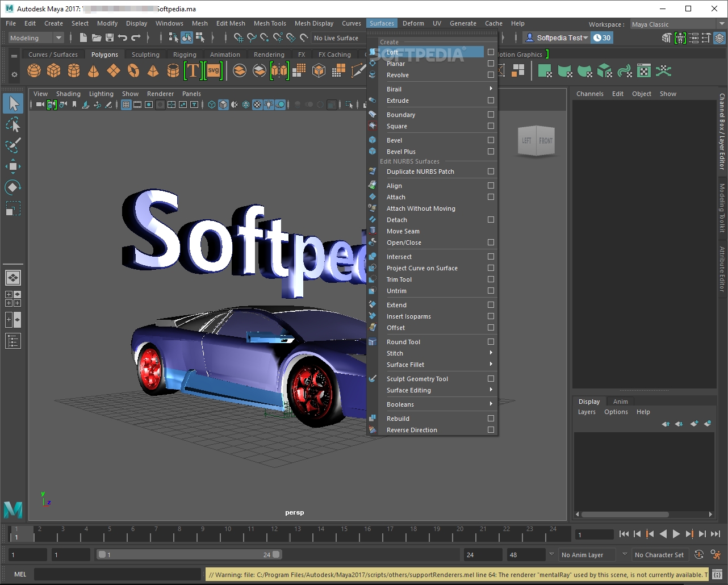Open the Deform menu

(413, 23)
